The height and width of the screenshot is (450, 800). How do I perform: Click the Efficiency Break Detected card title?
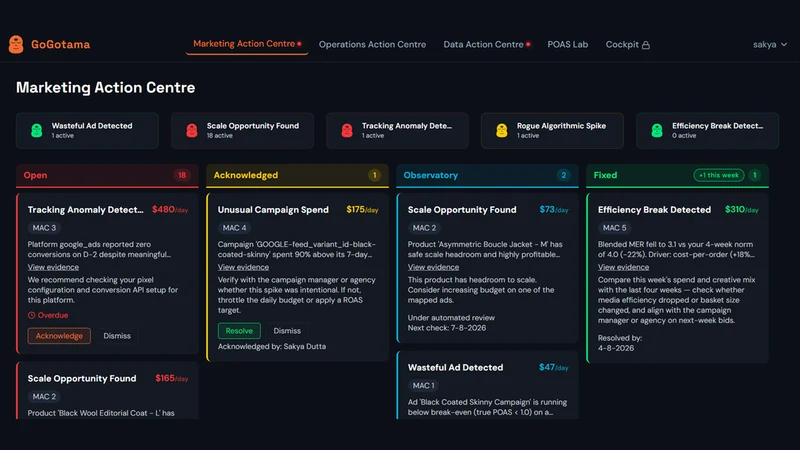[654, 210]
